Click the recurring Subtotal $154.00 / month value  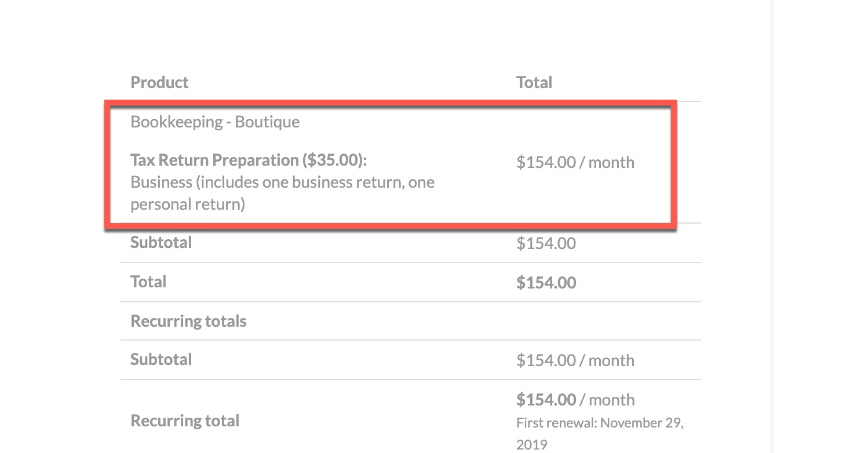tap(575, 360)
